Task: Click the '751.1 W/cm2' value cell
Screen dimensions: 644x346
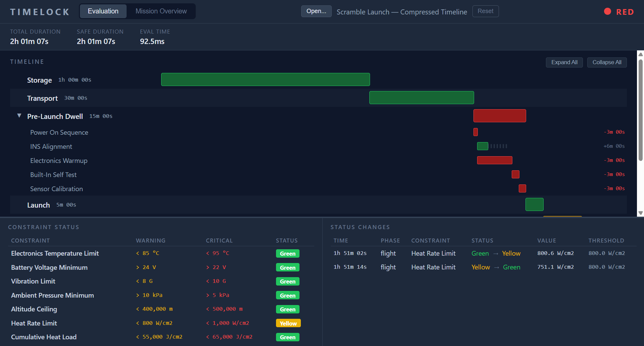Action: point(556,267)
